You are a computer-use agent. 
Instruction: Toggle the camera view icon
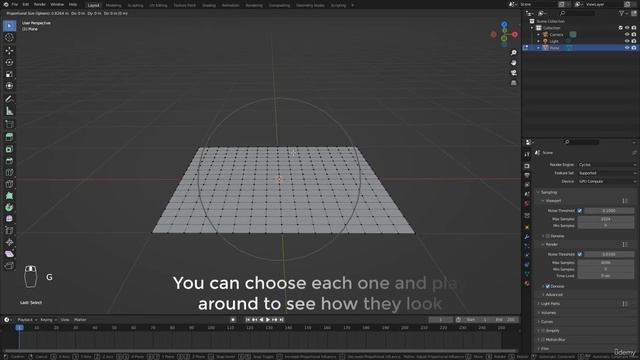click(513, 73)
